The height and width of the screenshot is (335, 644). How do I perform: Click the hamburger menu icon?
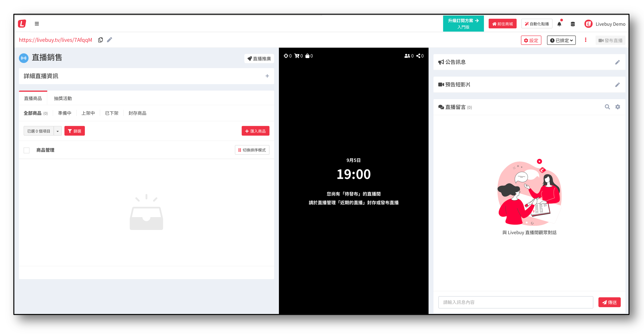point(37,24)
